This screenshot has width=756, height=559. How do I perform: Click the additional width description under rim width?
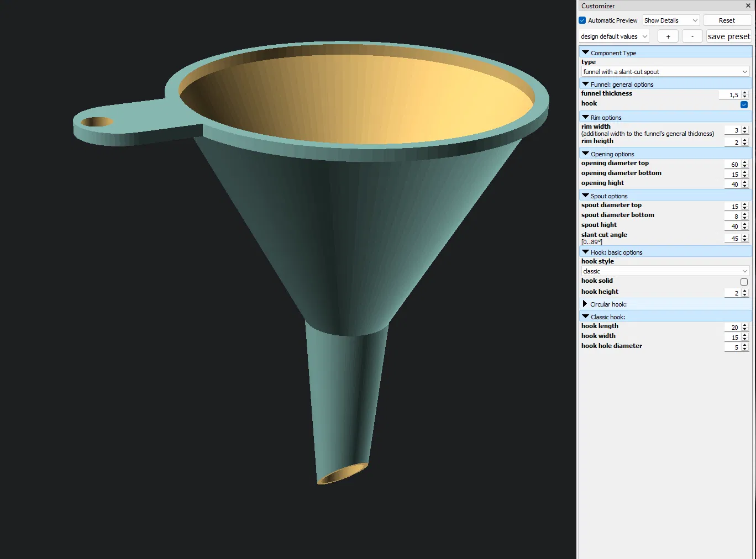click(x=648, y=134)
